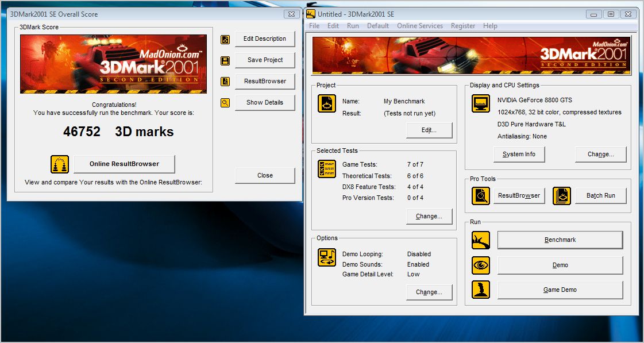The width and height of the screenshot is (644, 343).
Task: Click the MadOnion banner in main window
Action: coord(472,56)
